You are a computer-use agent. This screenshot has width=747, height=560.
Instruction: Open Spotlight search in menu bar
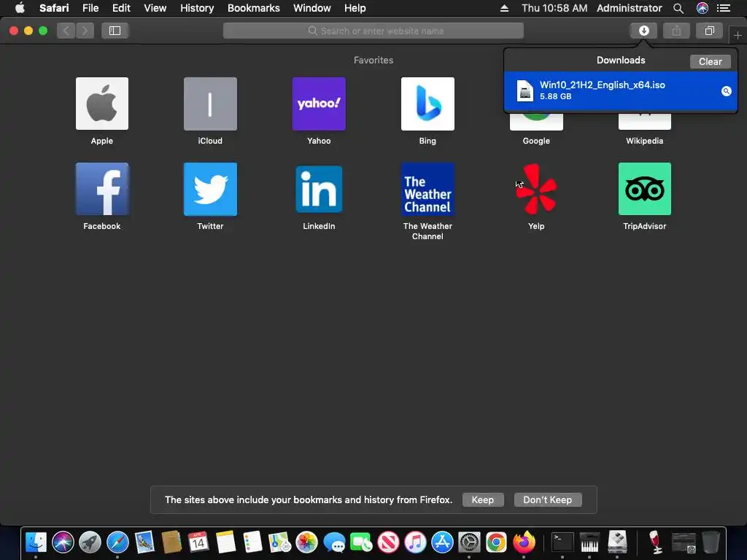pos(678,8)
